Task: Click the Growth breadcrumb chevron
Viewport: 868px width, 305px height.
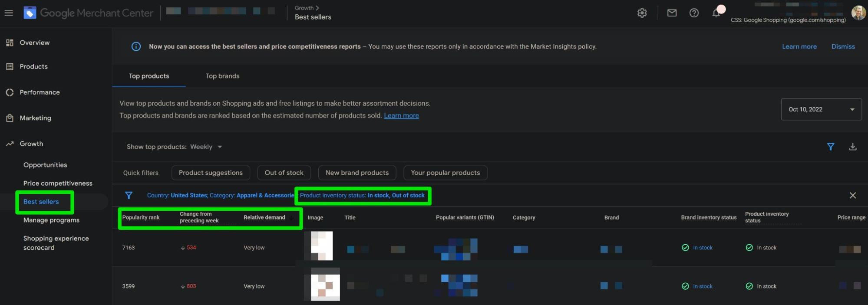Action: 317,8
